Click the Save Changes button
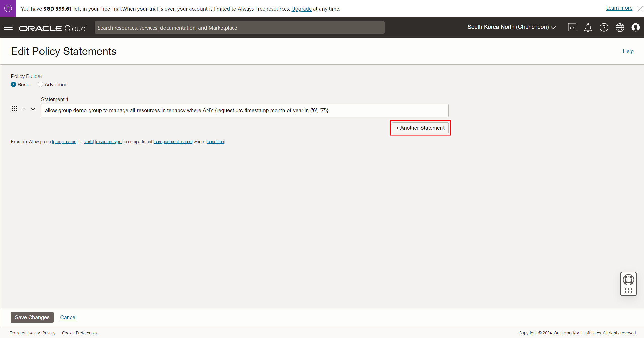Viewport: 644px width, 338px height. click(32, 317)
